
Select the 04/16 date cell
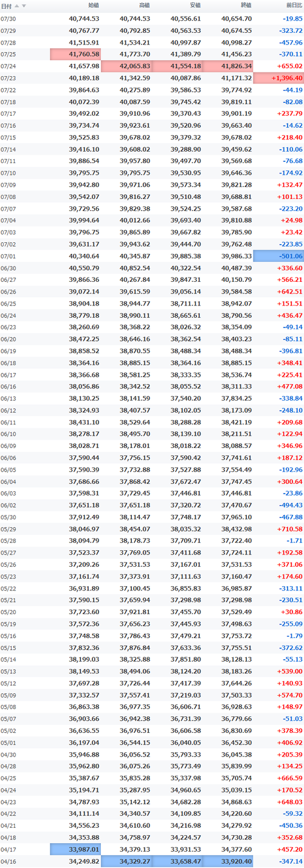click(x=9, y=862)
